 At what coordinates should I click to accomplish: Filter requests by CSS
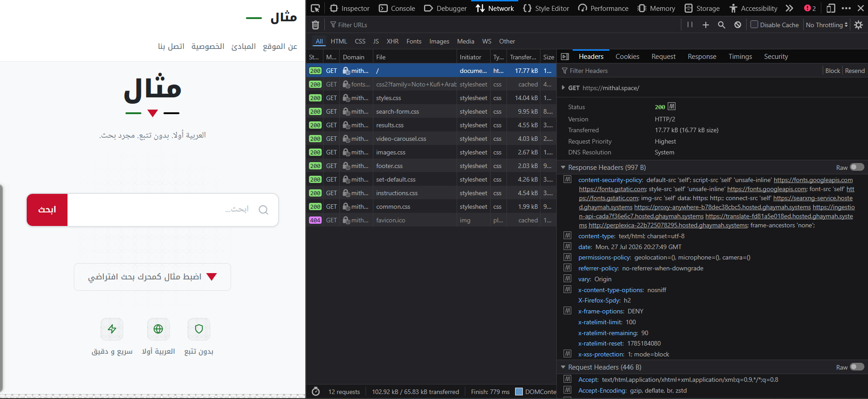[360, 41]
